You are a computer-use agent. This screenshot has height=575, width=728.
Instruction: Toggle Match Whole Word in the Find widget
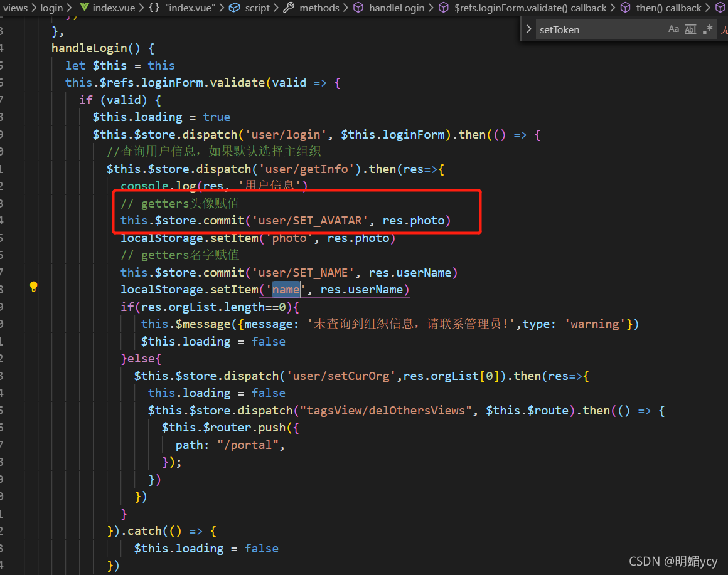(x=690, y=29)
